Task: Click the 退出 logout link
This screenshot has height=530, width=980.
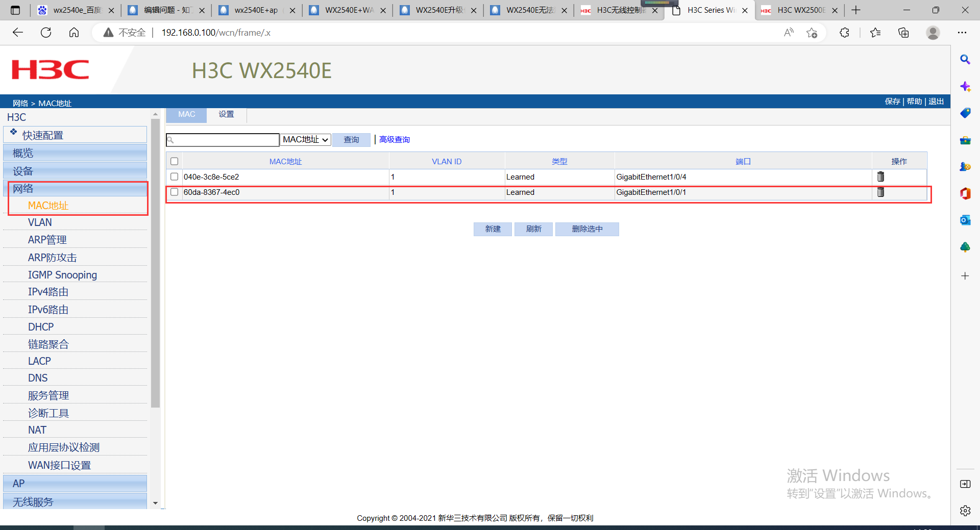Action: tap(936, 102)
